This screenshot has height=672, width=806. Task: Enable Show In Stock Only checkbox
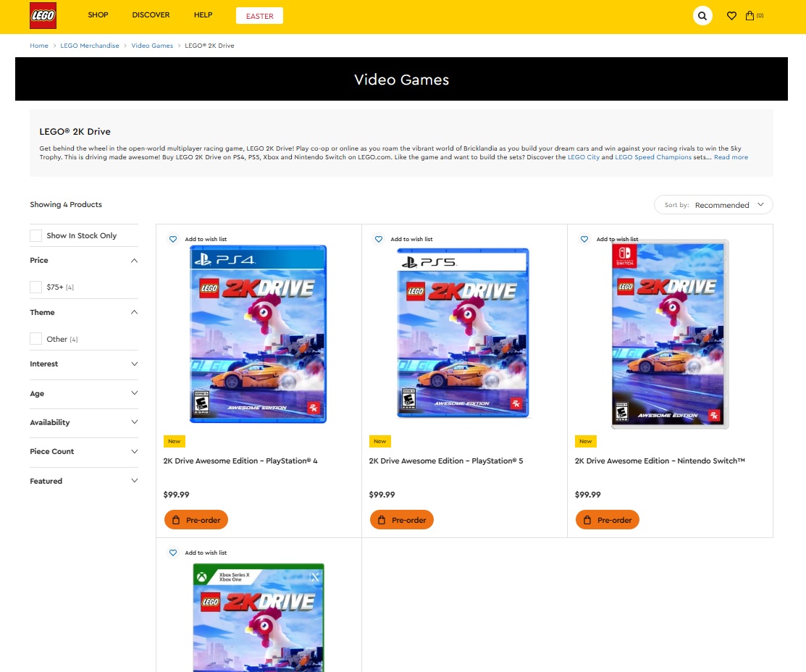coord(36,235)
